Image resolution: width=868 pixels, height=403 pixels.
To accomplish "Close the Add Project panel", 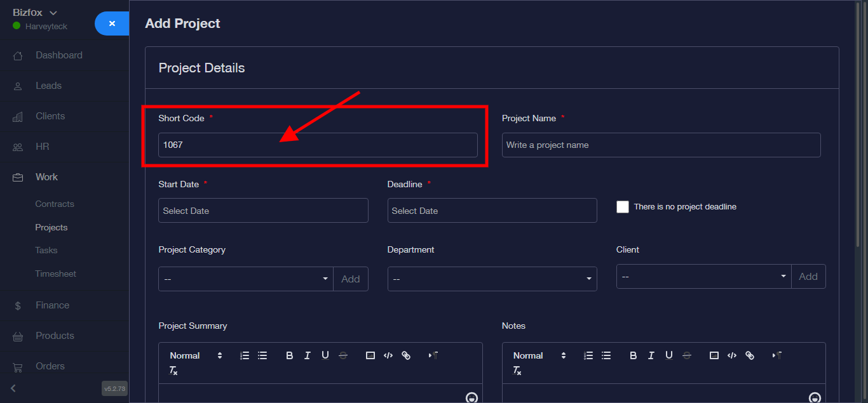I will [x=112, y=23].
